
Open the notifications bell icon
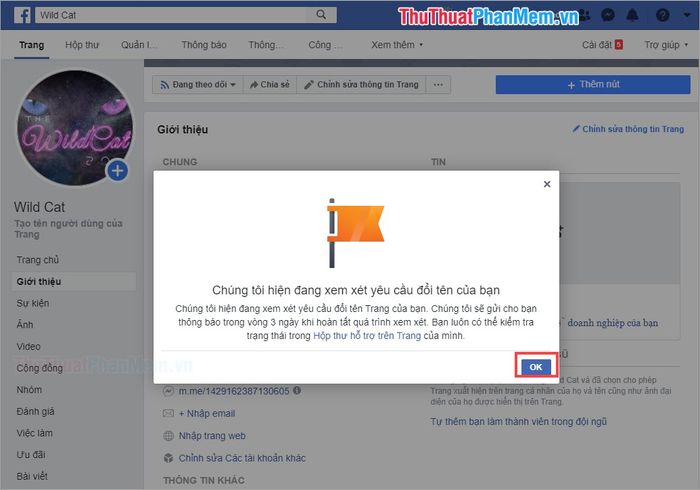[632, 15]
